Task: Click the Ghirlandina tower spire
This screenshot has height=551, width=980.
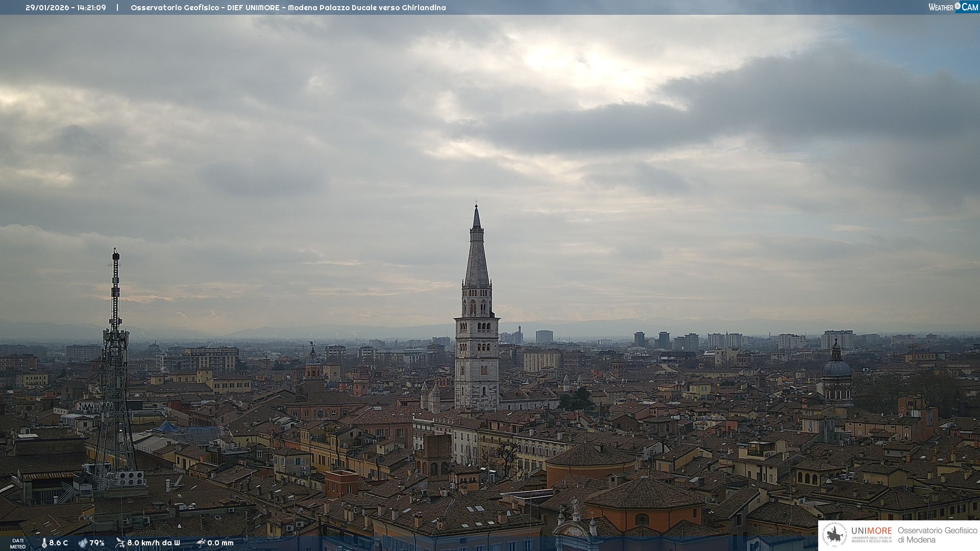Action: [477, 255]
